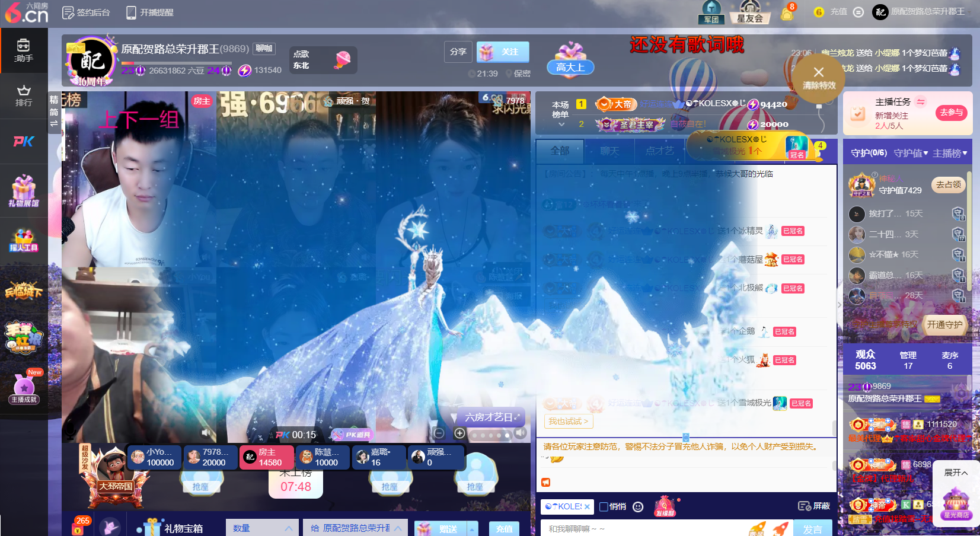Click the video page indicator dots

click(490, 435)
